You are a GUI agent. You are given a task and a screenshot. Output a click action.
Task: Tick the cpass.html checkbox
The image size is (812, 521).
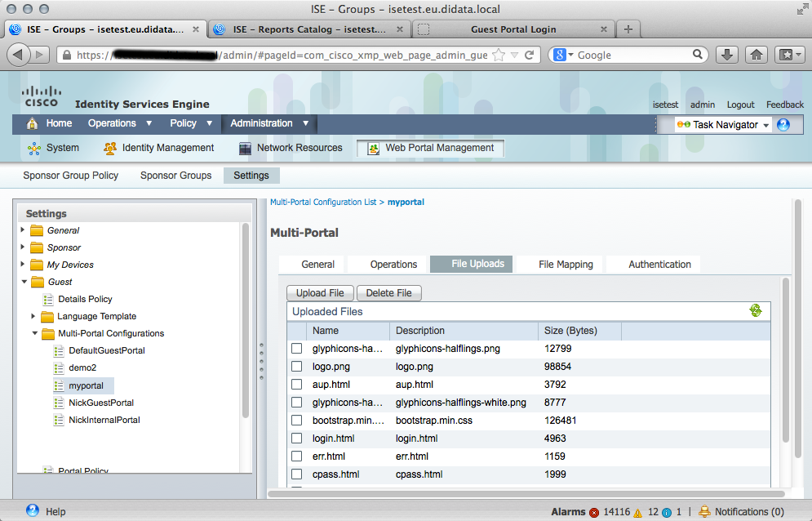pyautogui.click(x=297, y=474)
